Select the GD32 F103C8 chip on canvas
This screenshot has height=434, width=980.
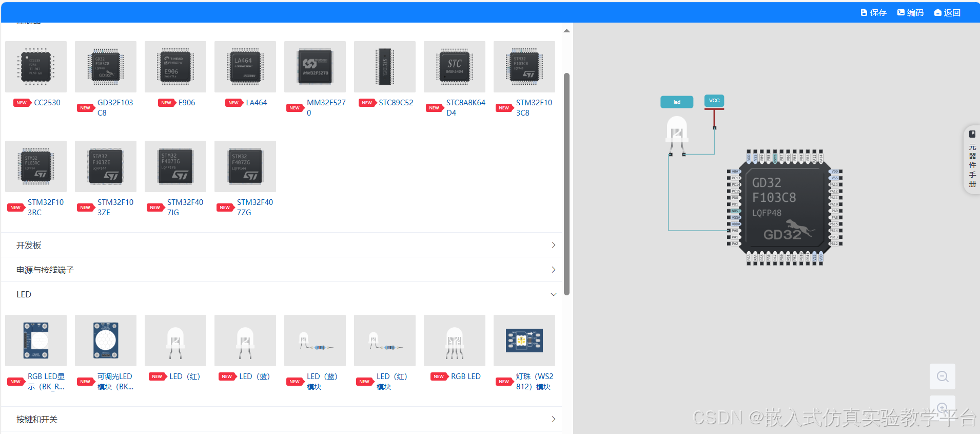click(x=785, y=207)
